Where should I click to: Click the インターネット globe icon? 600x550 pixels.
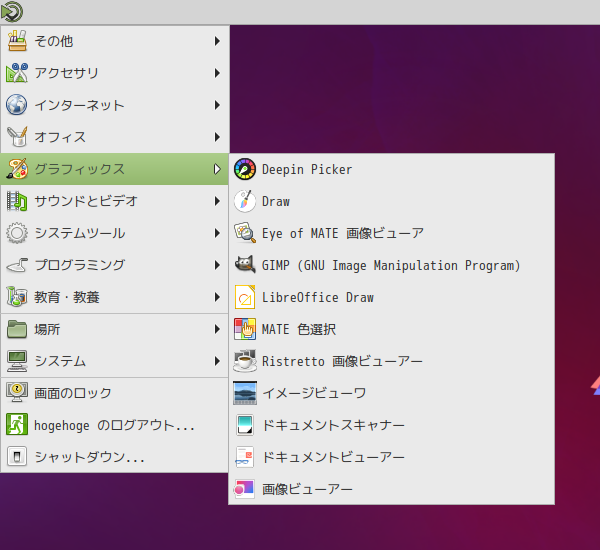click(17, 105)
